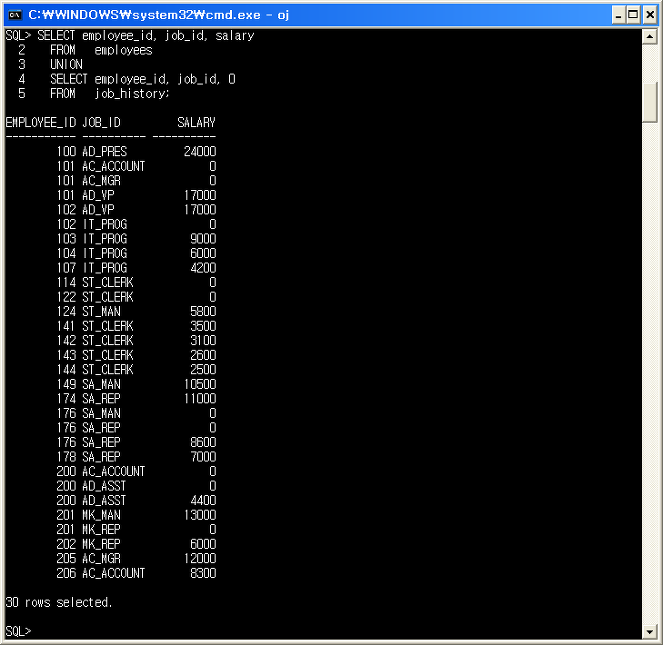This screenshot has width=663, height=645.
Task: Click salary 12000 in row 205
Action: (x=200, y=559)
